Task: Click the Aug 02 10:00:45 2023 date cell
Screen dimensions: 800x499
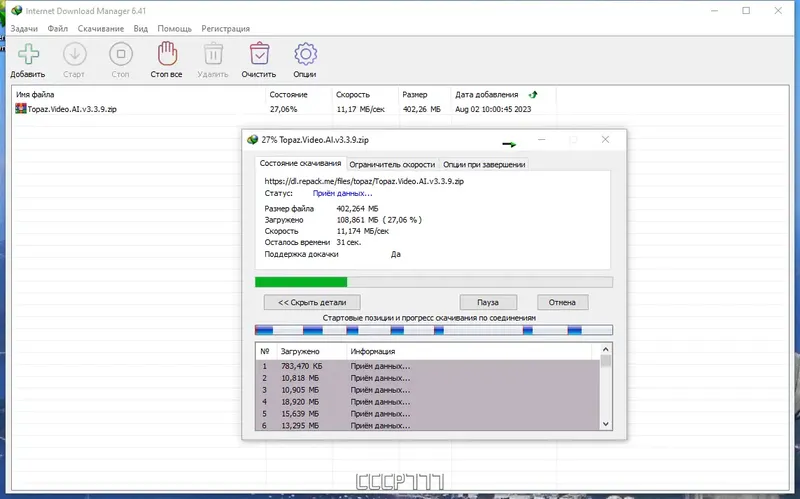Action: coord(493,109)
